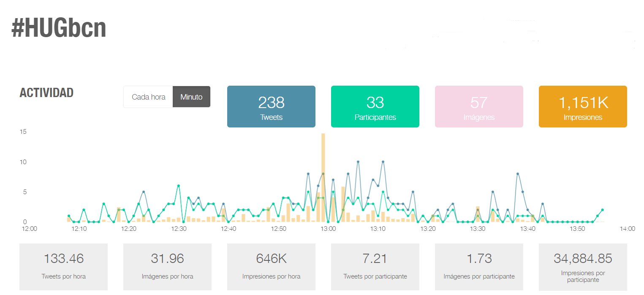Toggle the blue 238 Tweets series card
Image resolution: width=644 pixels, height=295 pixels.
(x=271, y=106)
